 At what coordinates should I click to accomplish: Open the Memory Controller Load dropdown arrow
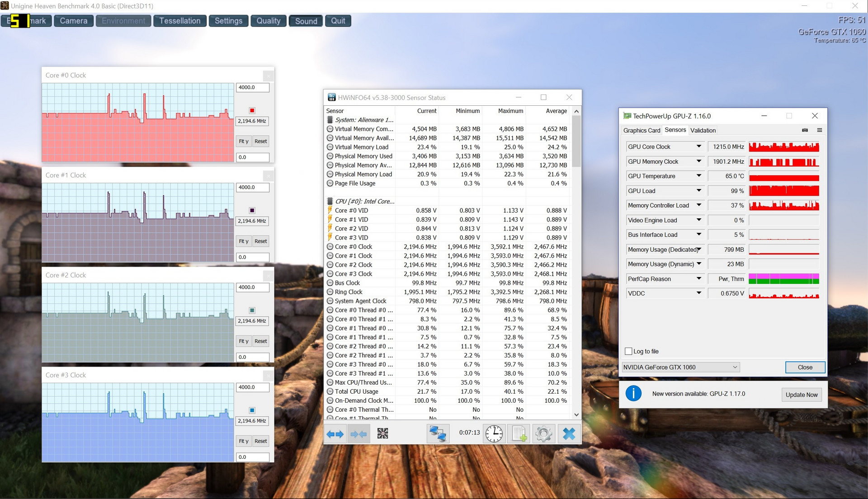(699, 205)
